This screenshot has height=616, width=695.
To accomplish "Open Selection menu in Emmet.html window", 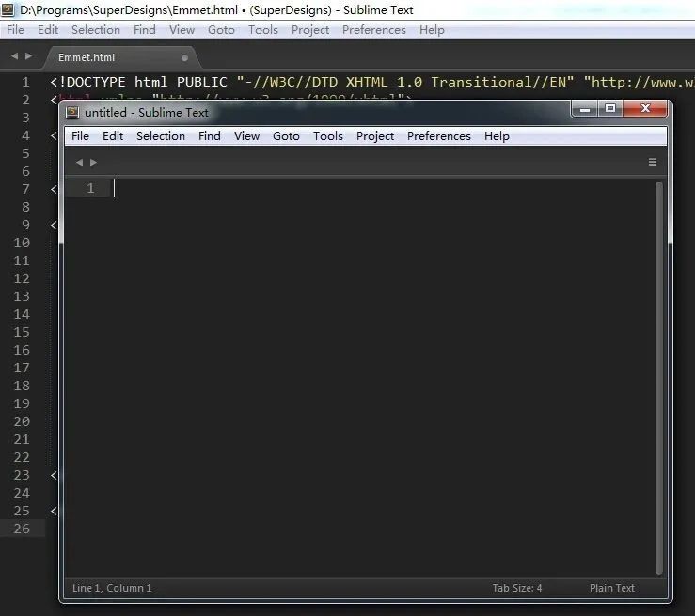I will pos(96,30).
